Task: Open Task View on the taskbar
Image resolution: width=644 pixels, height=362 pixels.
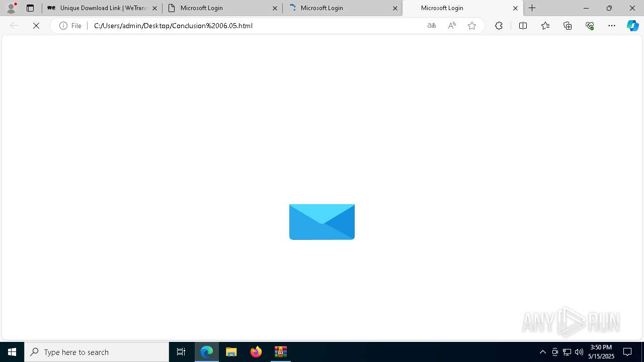Action: point(181,352)
